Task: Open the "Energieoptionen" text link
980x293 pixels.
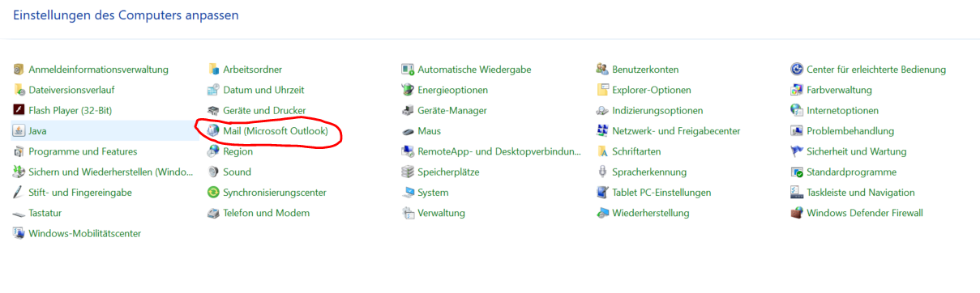Action: coord(452,90)
